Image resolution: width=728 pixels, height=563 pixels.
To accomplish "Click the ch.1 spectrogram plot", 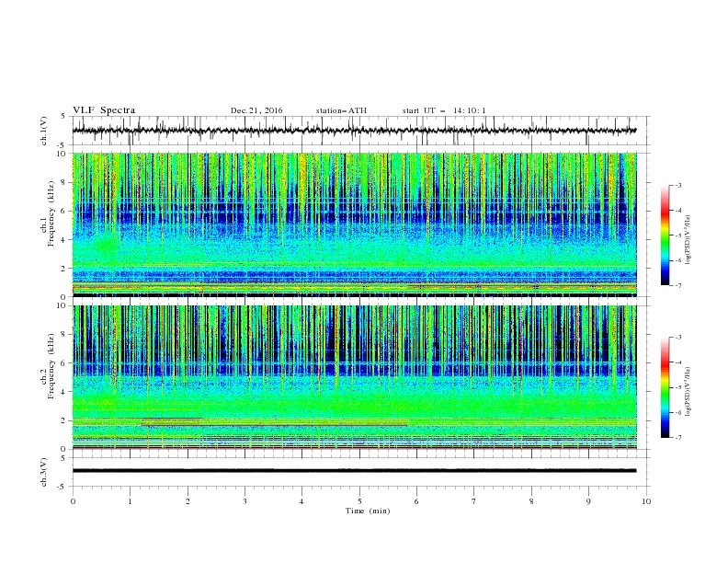I will (x=355, y=224).
